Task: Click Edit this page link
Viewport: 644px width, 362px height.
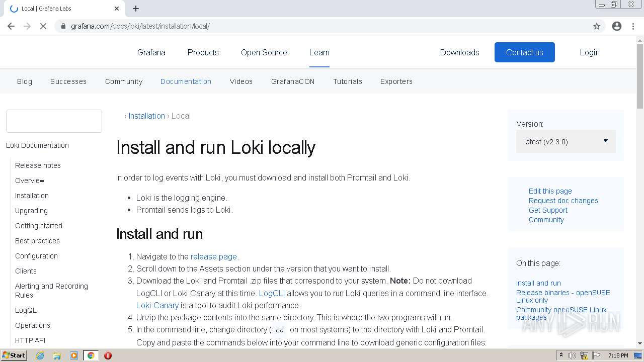Action: [x=550, y=191]
